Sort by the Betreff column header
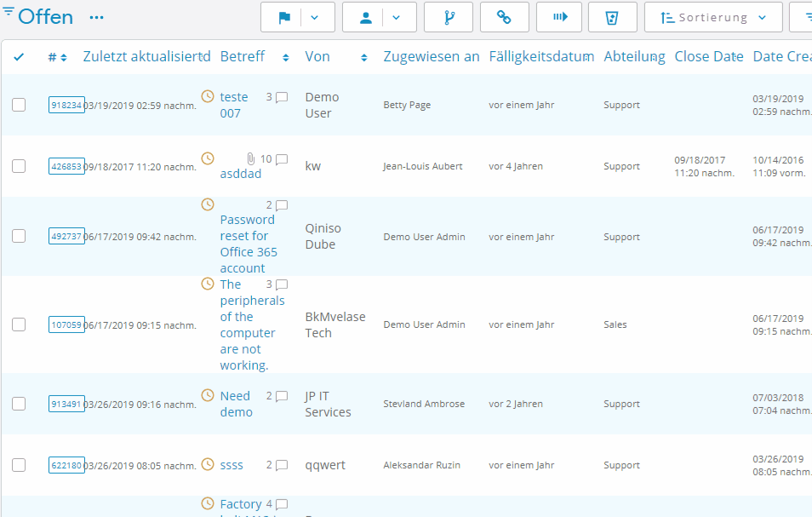The width and height of the screenshot is (812, 517). pyautogui.click(x=243, y=57)
